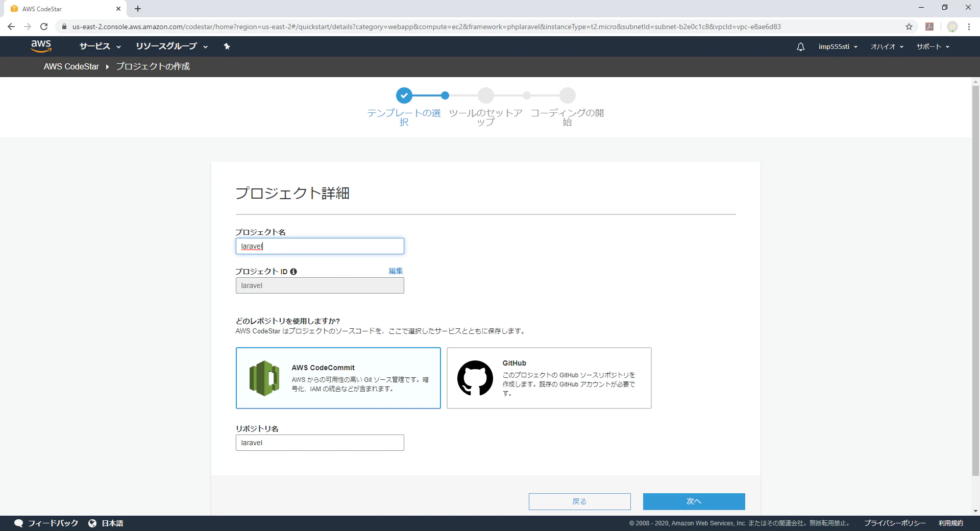Click the GitHub octocat logo
Viewport: 980px width, 531px height.
[475, 378]
